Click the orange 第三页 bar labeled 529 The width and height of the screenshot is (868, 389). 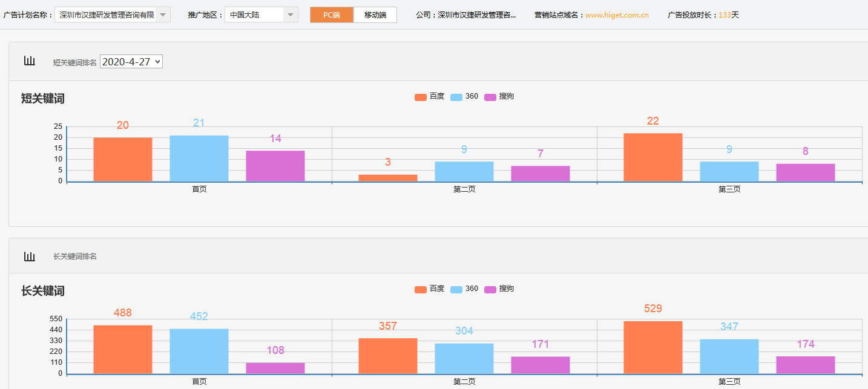coord(653,347)
